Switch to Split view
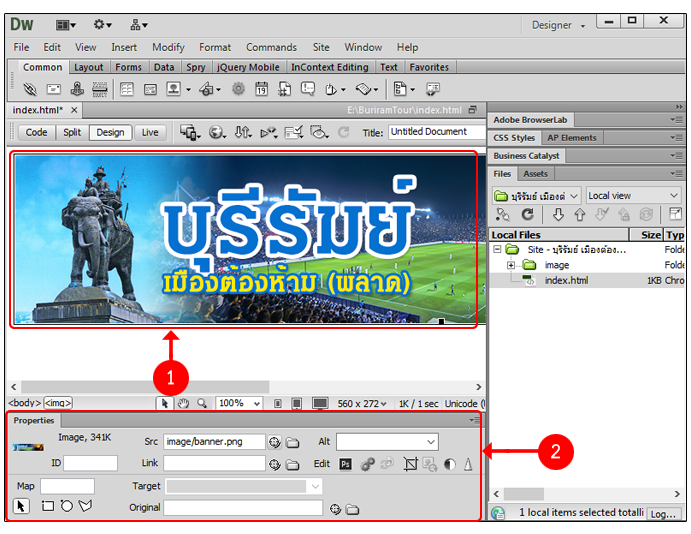This screenshot has height=534, width=691. pos(72,132)
